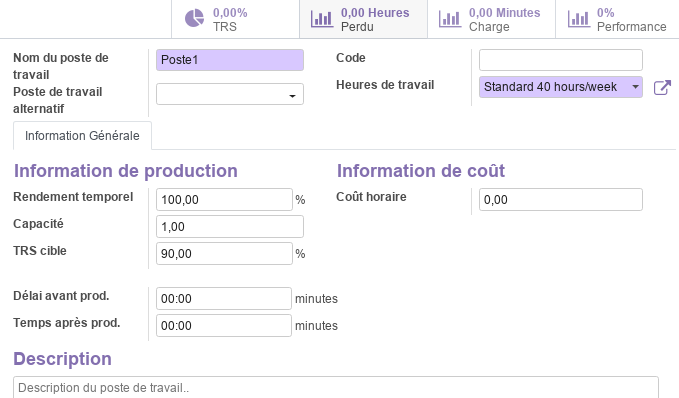This screenshot has height=398, width=679.
Task: Open the 0% Performance statistics
Action: (618, 19)
